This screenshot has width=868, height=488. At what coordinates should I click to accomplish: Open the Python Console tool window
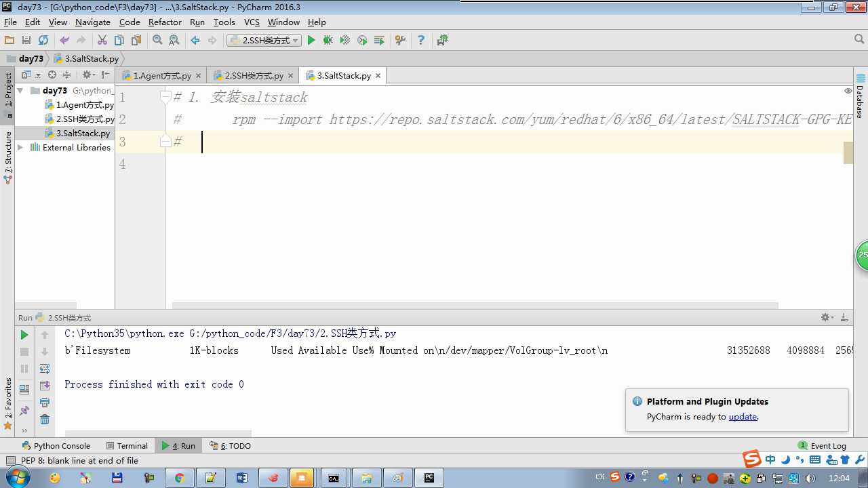pos(56,446)
